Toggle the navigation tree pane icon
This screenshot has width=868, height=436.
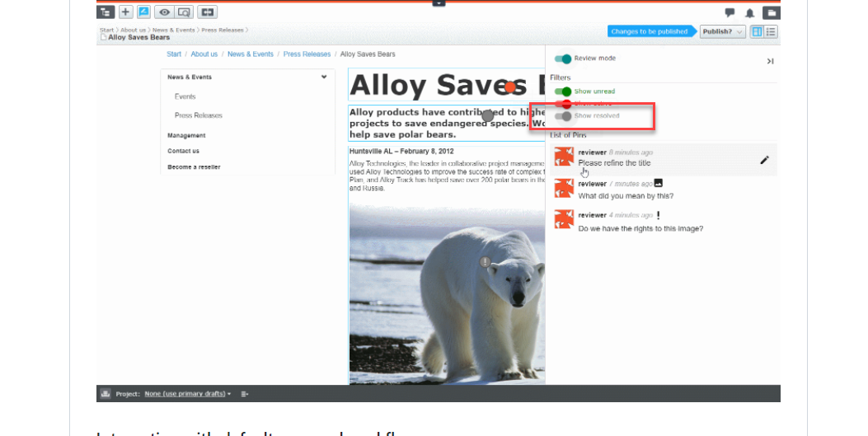106,12
